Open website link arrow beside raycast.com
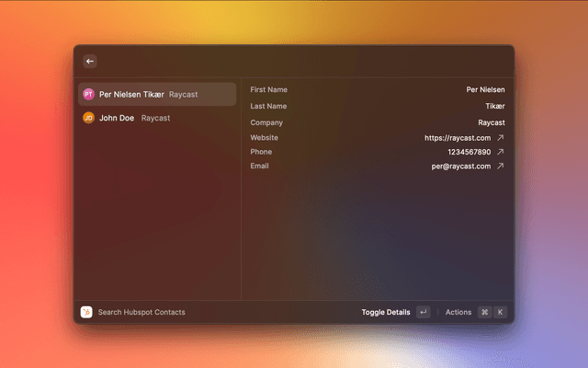Image resolution: width=588 pixels, height=368 pixels. (501, 138)
